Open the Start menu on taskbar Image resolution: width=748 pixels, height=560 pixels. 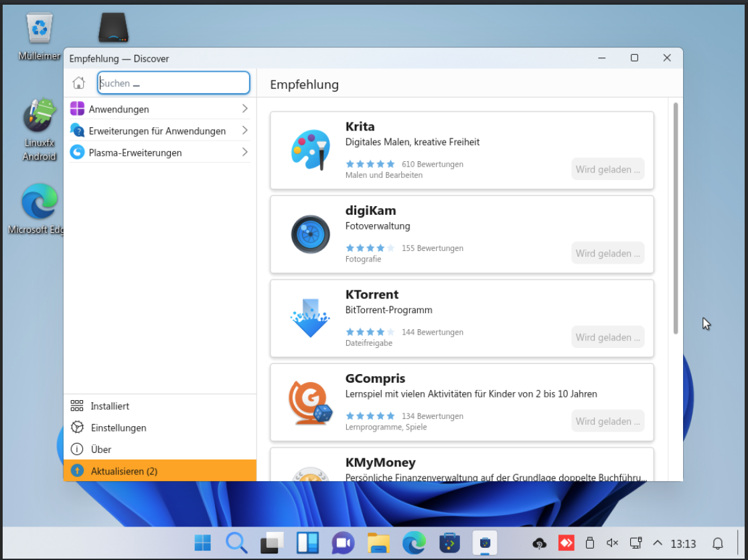203,543
